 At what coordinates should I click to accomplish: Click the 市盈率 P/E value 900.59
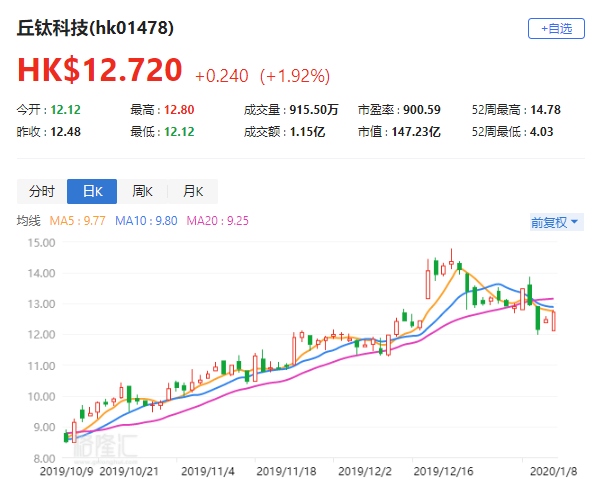point(422,110)
